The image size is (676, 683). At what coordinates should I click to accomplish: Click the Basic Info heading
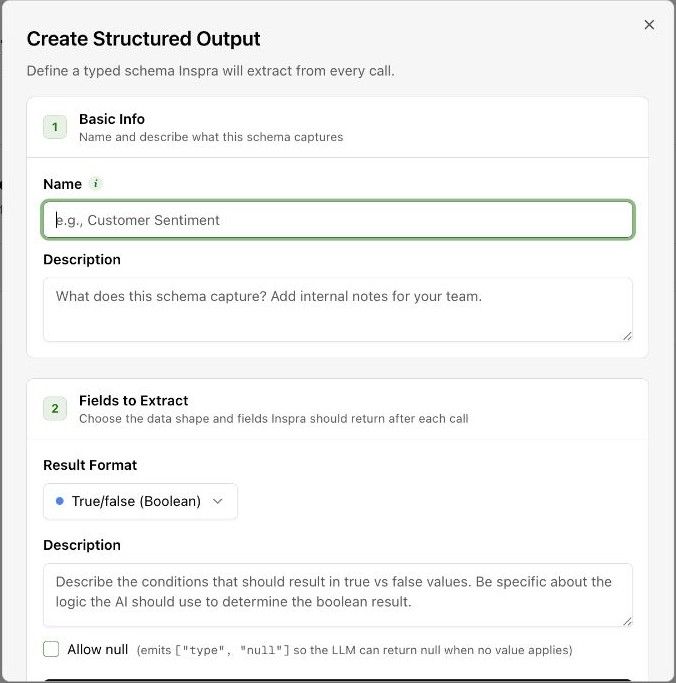point(112,119)
